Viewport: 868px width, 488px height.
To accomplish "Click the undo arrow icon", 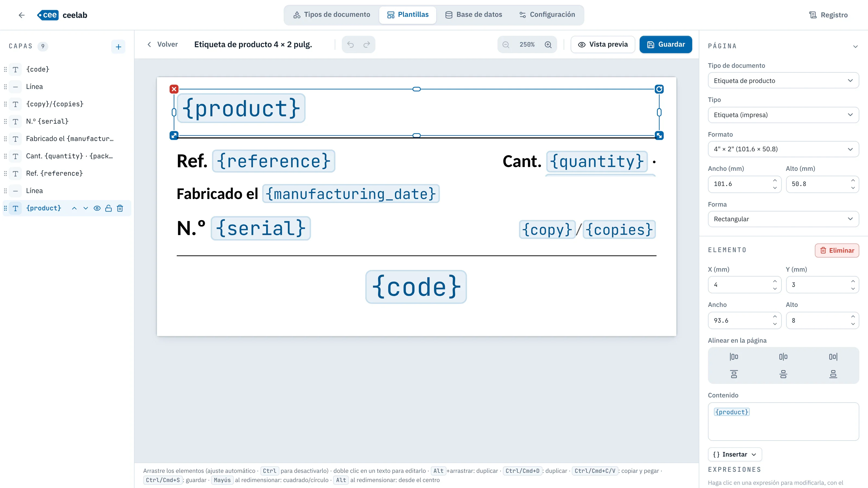I will pos(350,44).
